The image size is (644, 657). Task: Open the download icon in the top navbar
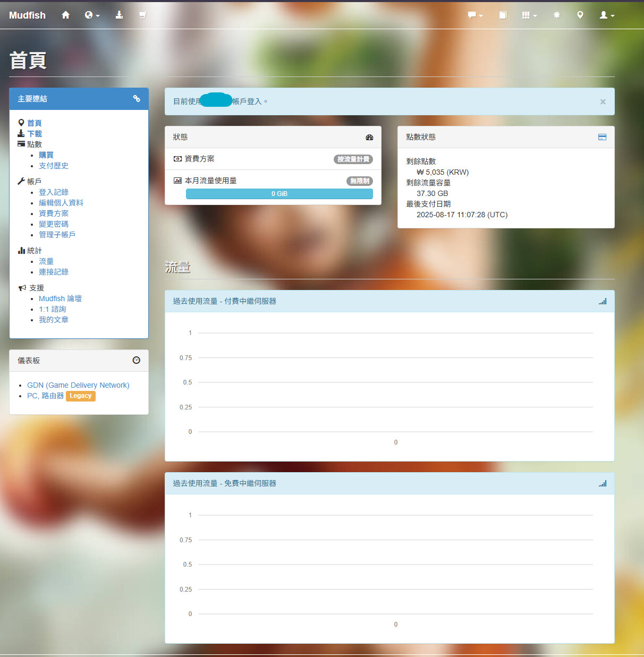coord(119,15)
